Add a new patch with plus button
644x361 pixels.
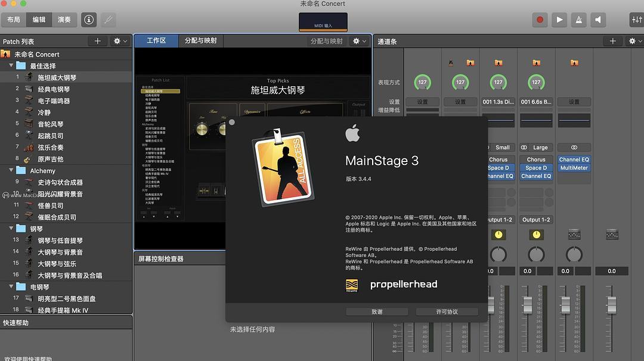tap(98, 41)
